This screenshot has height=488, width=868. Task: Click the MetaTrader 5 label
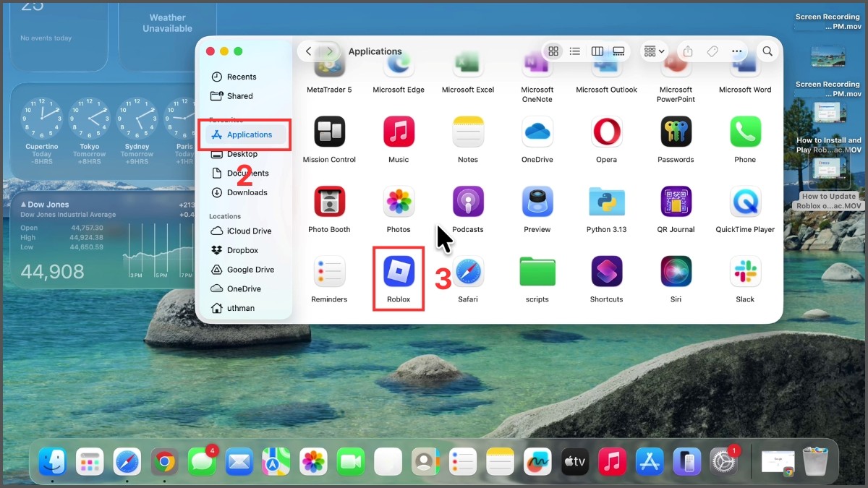329,90
